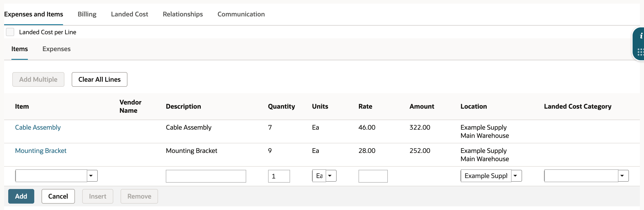
Task: Toggle Landed Cost per Line checkbox
Action: pyautogui.click(x=10, y=32)
